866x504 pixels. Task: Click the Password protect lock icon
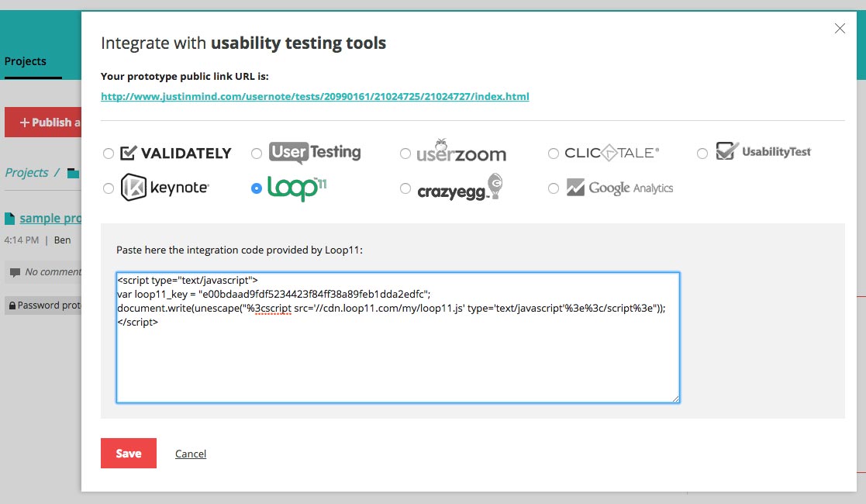pyautogui.click(x=12, y=305)
